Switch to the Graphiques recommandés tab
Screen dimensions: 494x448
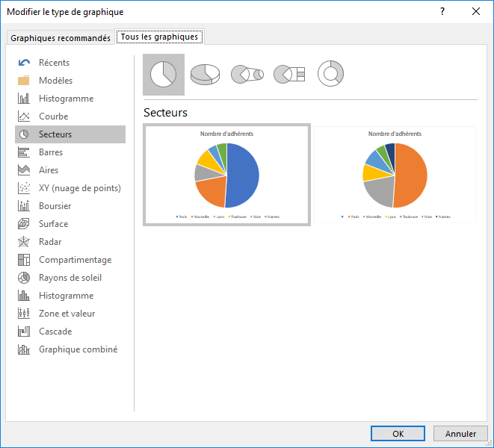click(x=61, y=37)
